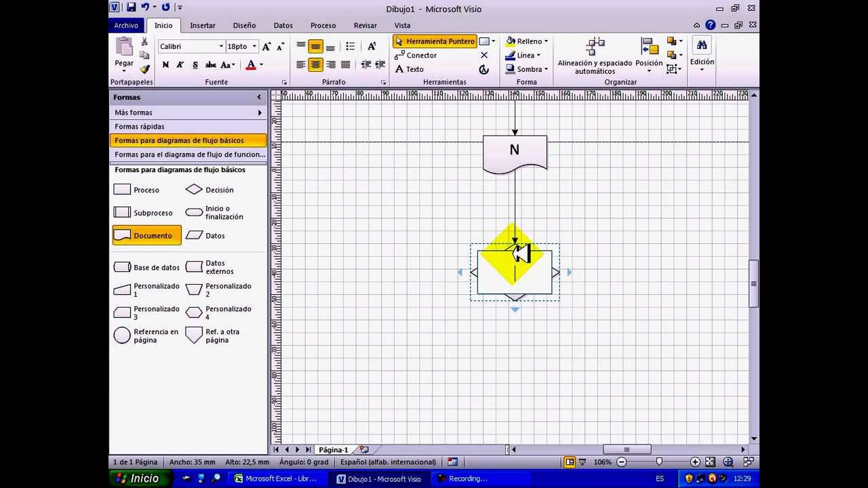Open the rectangle shape tool dropdown
868x488 pixels.
pyautogui.click(x=493, y=41)
